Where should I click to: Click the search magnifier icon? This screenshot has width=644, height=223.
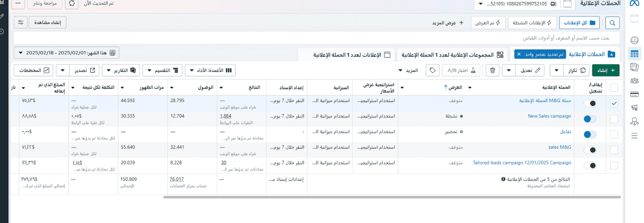coord(612,23)
